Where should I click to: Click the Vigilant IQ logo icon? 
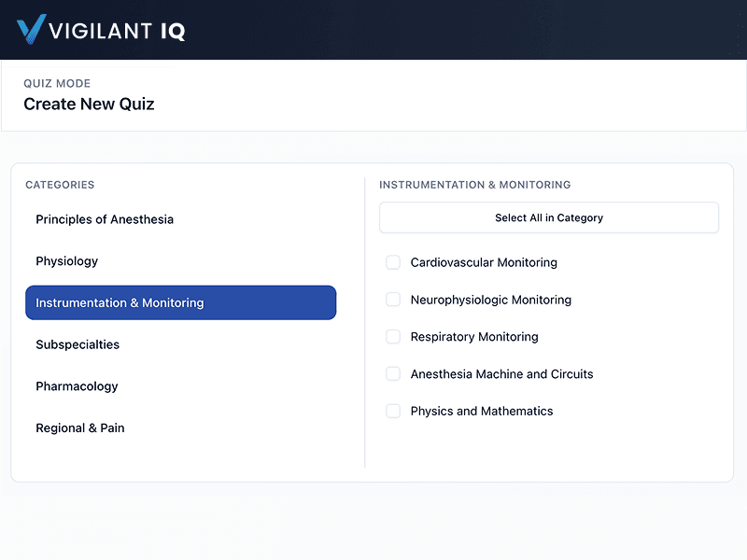[x=31, y=30]
